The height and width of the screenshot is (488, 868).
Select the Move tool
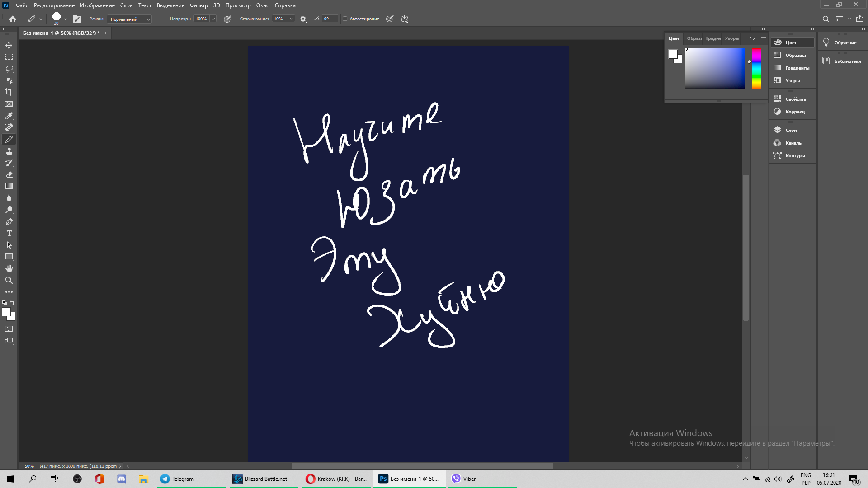click(9, 45)
